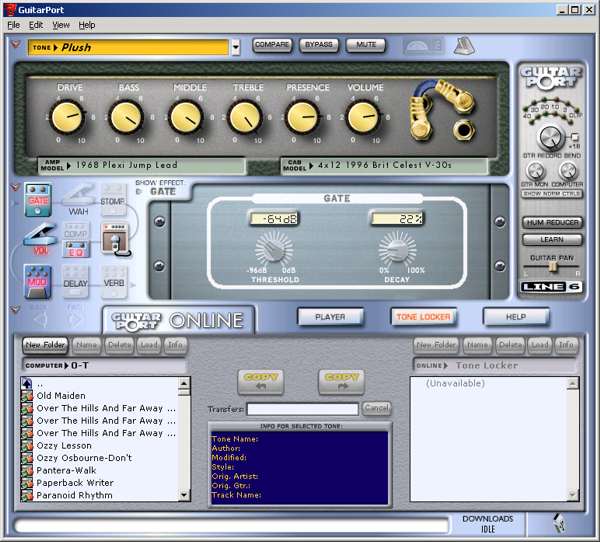Viewport: 600px width, 542px height.
Task: Click the Learn button
Action: click(552, 240)
